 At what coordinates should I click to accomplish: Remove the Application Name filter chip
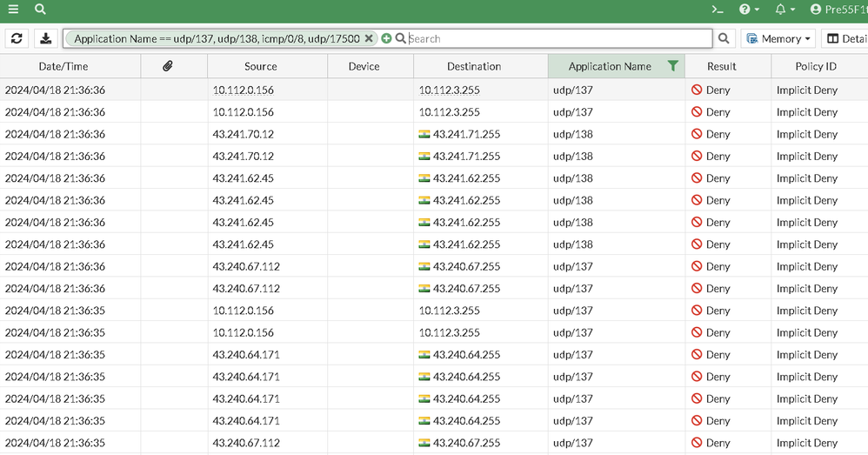(369, 38)
